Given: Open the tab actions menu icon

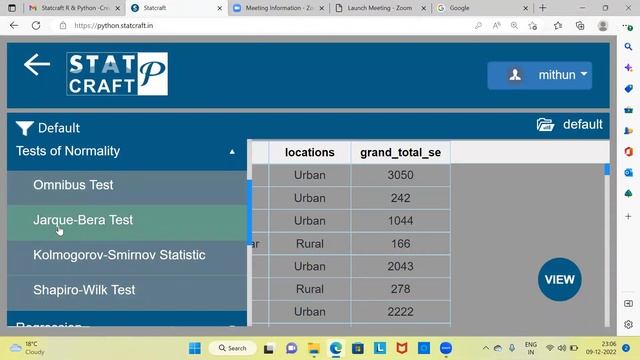Looking at the screenshot, I should pyautogui.click(x=12, y=8).
